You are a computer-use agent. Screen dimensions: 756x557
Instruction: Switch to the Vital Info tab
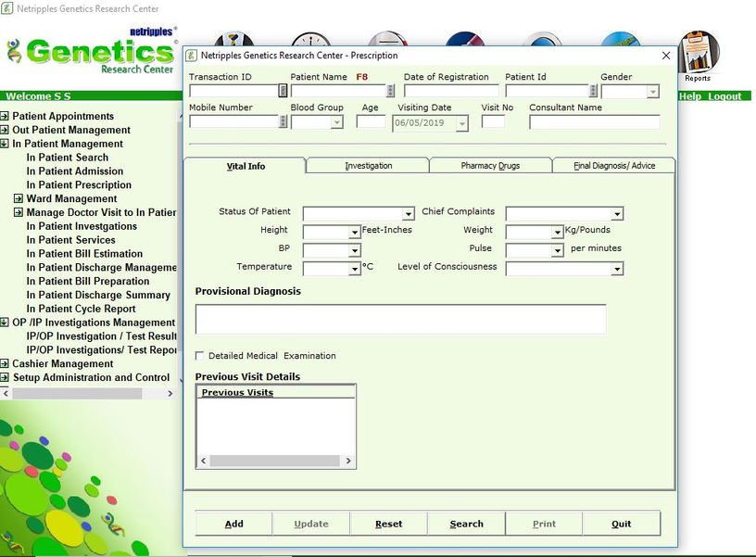pyautogui.click(x=246, y=166)
